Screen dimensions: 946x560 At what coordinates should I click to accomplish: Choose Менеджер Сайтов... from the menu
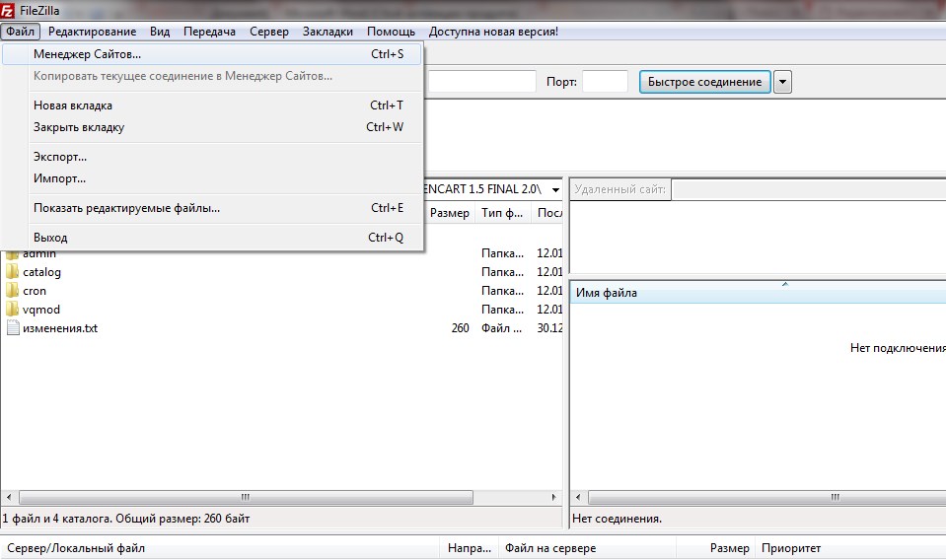pos(212,54)
